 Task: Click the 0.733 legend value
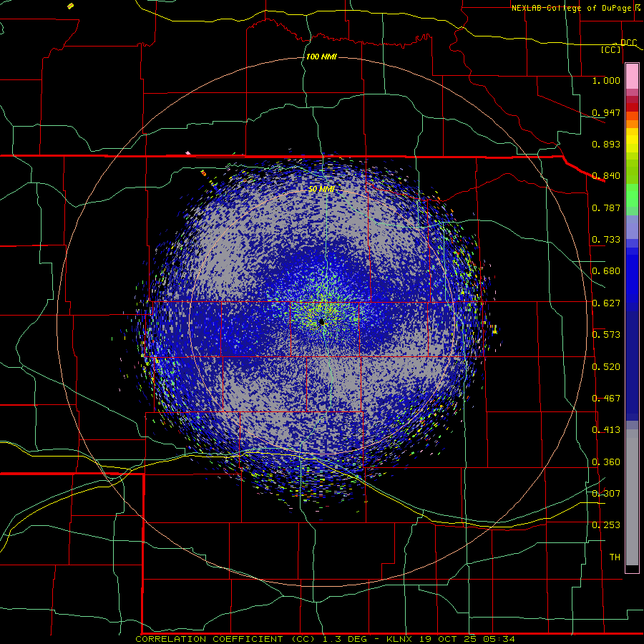606,240
